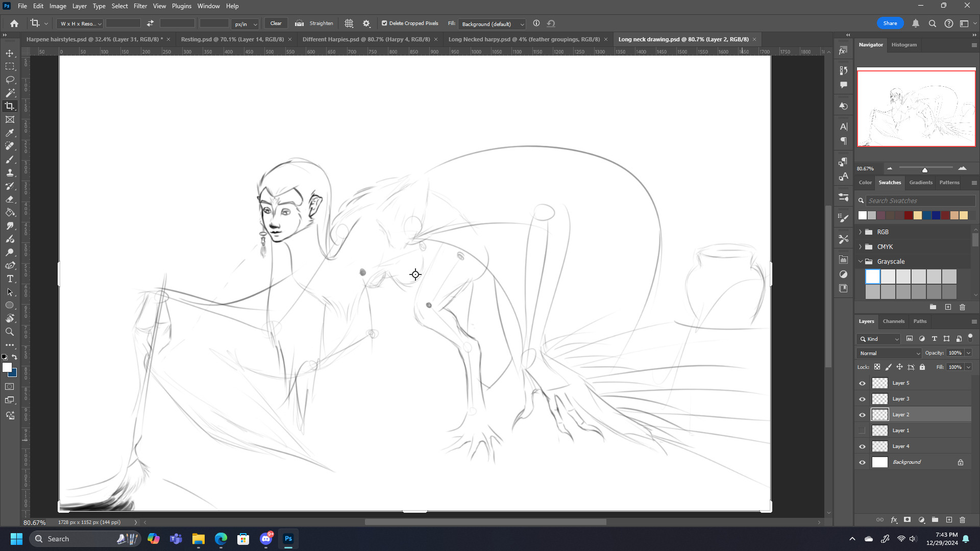This screenshot has width=980, height=551.
Task: Show Layer 1 visibility
Action: click(x=862, y=431)
